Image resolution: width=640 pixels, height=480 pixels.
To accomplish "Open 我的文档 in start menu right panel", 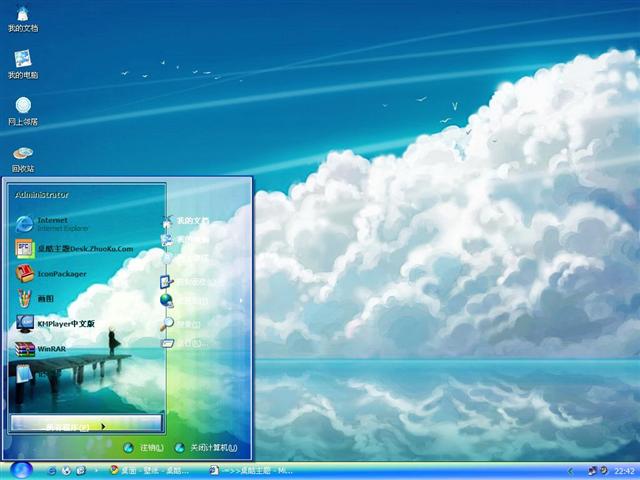I will pos(186,221).
